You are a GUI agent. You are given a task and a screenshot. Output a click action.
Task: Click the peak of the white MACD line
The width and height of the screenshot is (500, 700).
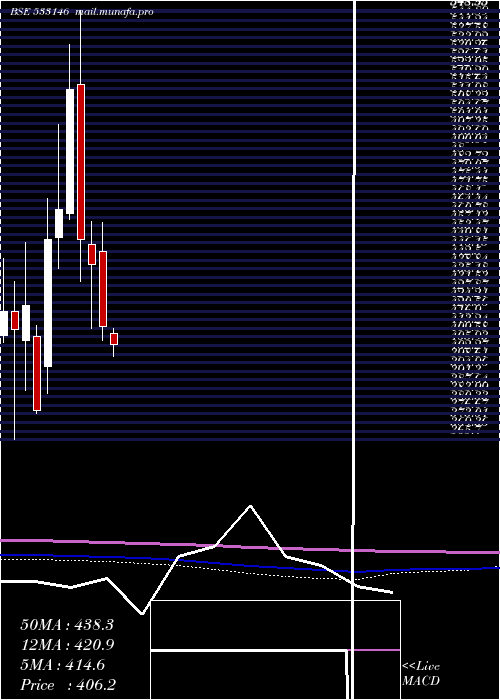pyautogui.click(x=250, y=506)
